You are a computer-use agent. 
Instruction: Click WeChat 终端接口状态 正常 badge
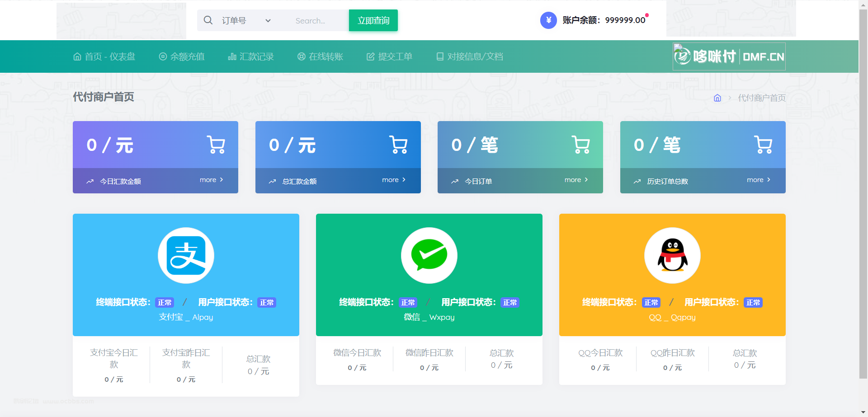tap(408, 302)
